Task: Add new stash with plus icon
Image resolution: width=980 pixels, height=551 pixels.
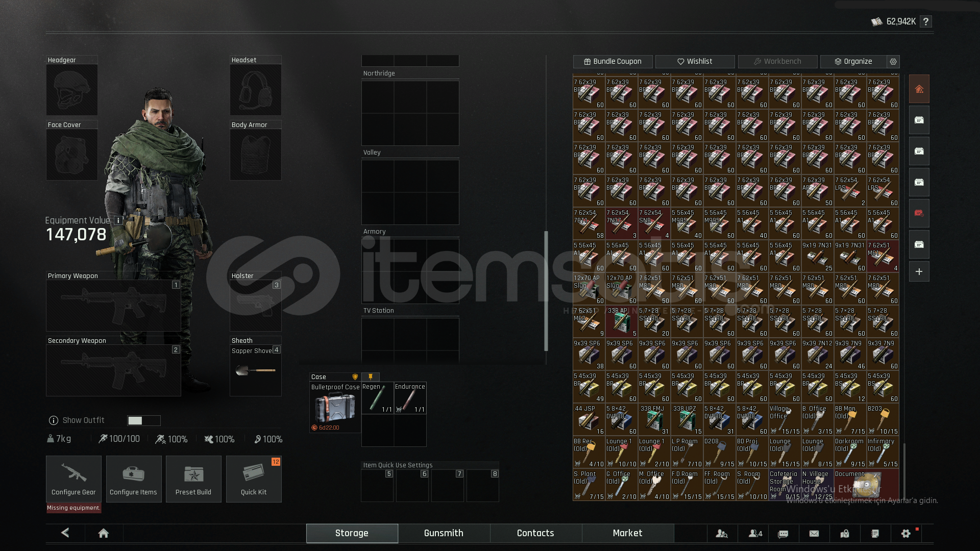Action: (x=919, y=272)
